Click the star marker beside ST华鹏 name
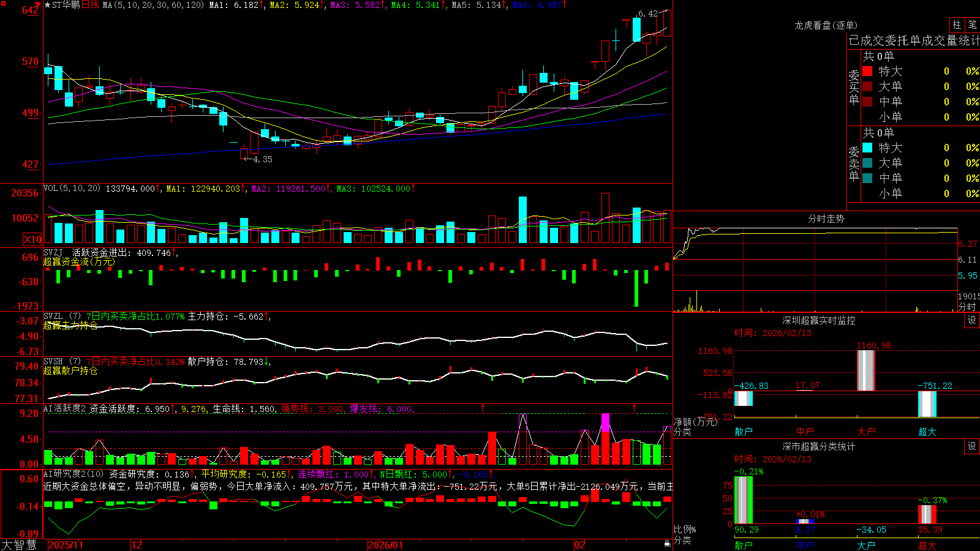Viewport: 980px width, 551px height. coord(47,5)
